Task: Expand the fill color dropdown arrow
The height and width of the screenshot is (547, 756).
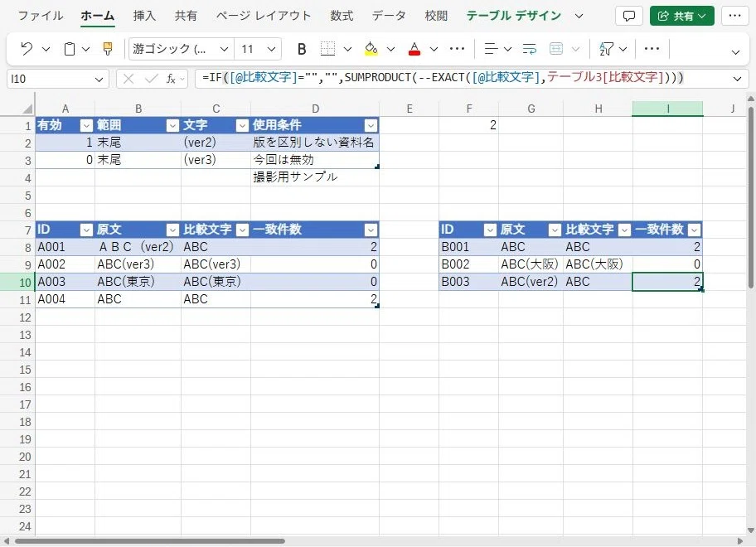Action: coord(390,49)
